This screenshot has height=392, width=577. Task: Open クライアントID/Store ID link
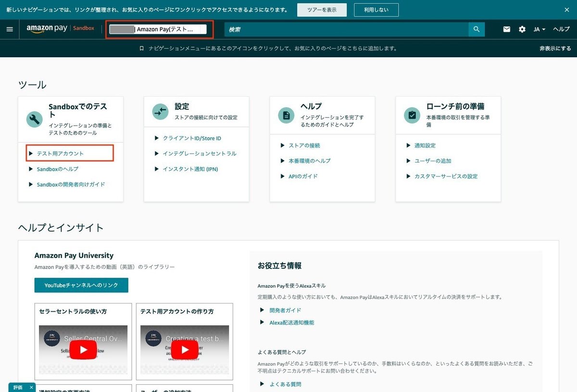click(x=192, y=138)
